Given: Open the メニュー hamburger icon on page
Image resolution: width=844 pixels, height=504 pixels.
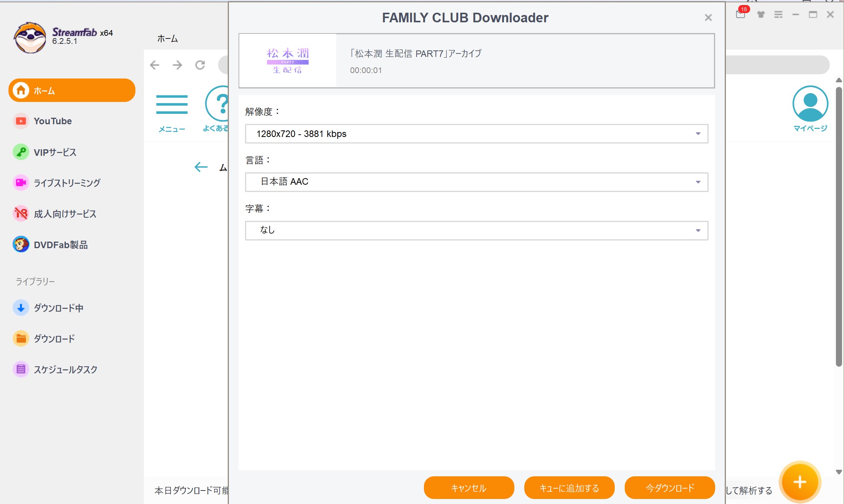Looking at the screenshot, I should 172,105.
